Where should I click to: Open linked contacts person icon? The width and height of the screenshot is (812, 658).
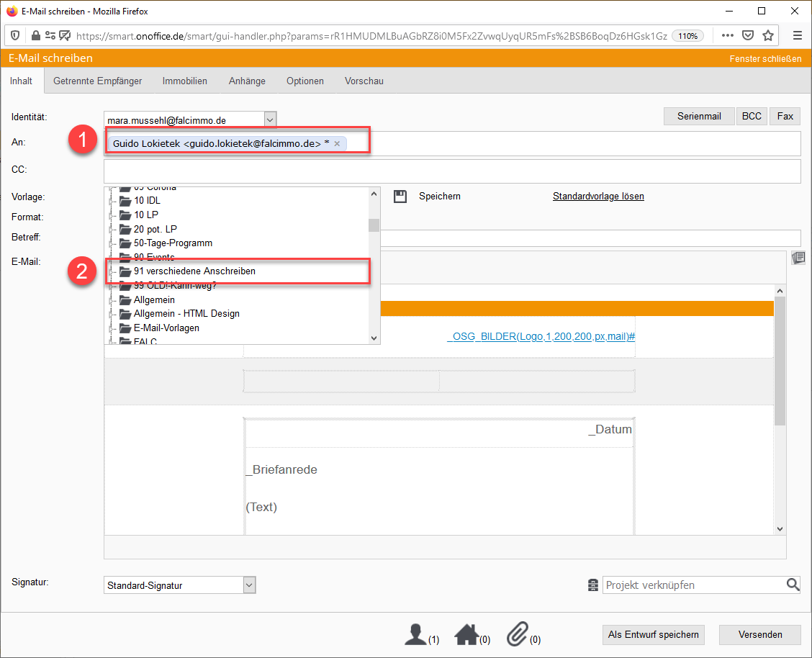[416, 635]
